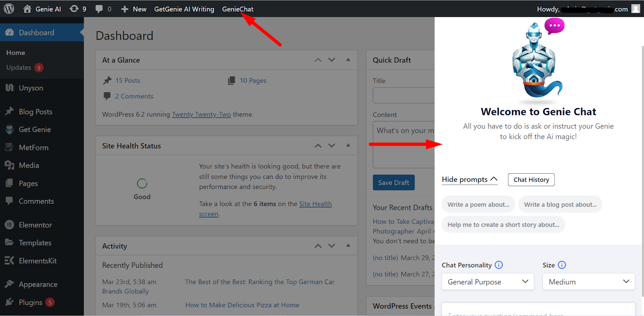Open the Updates submenu item
This screenshot has height=316, width=644.
pos(25,68)
